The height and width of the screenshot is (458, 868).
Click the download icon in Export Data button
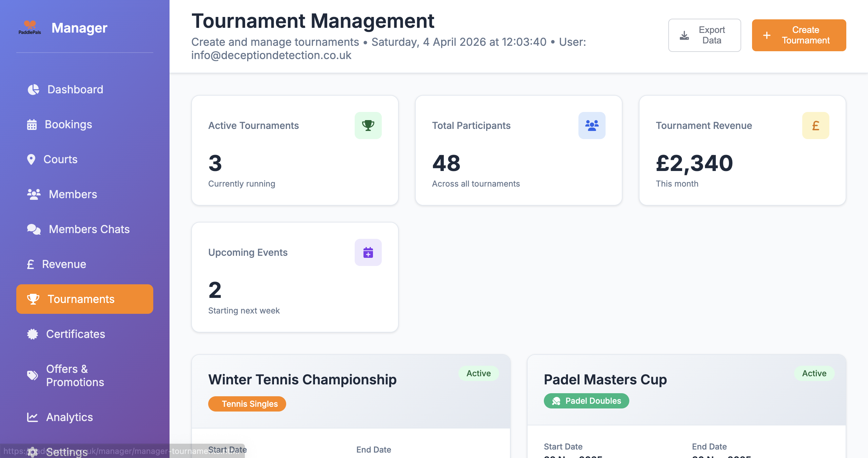click(x=684, y=35)
